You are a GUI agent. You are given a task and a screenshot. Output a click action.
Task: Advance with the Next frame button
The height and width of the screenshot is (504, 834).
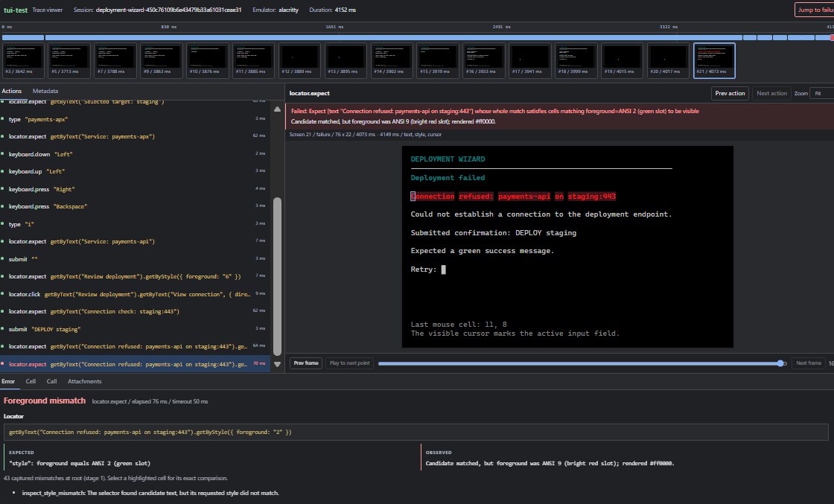point(809,363)
